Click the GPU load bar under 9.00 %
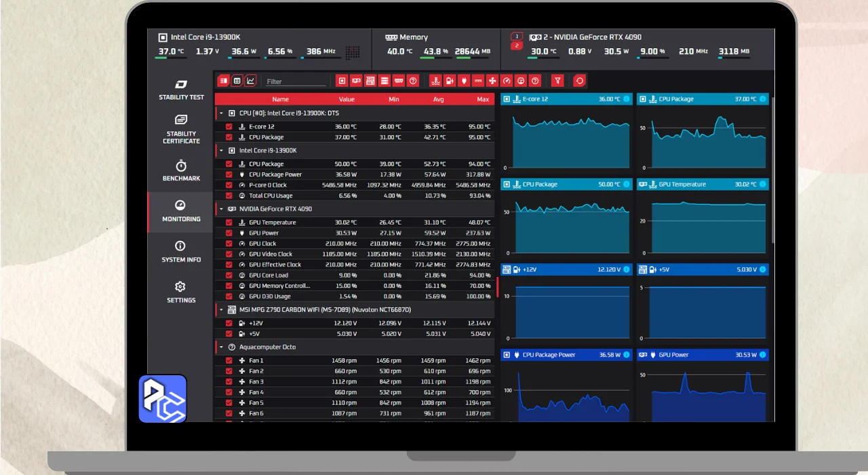The width and height of the screenshot is (868, 475). coord(652,58)
